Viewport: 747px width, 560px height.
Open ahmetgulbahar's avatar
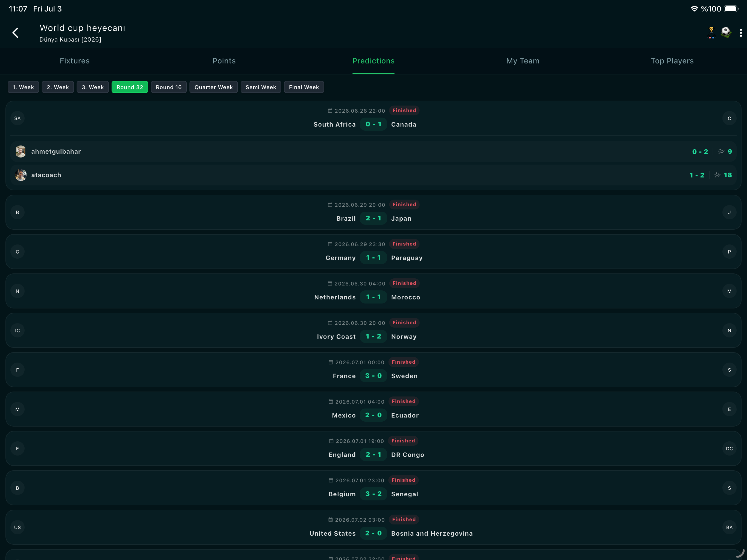pos(21,151)
